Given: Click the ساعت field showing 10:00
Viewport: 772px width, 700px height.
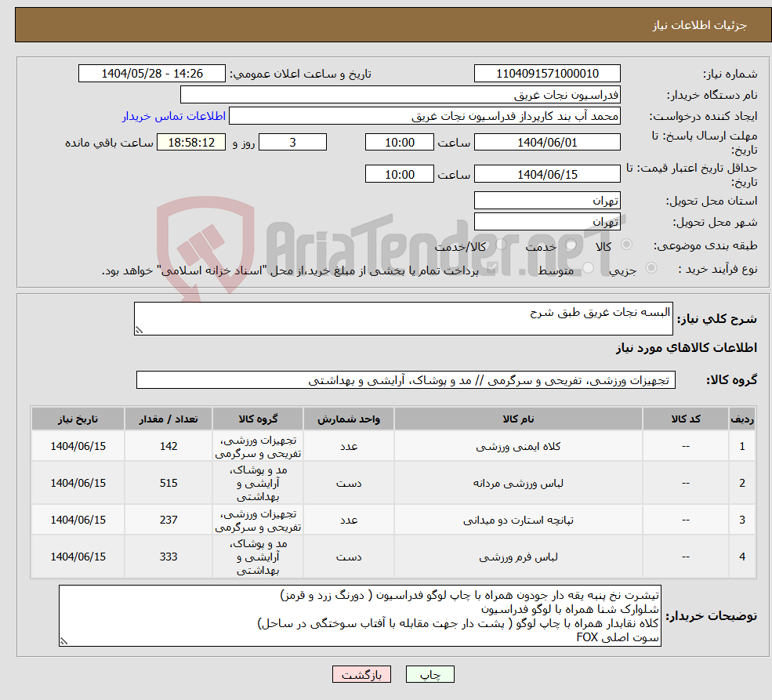Looking at the screenshot, I should click(400, 142).
